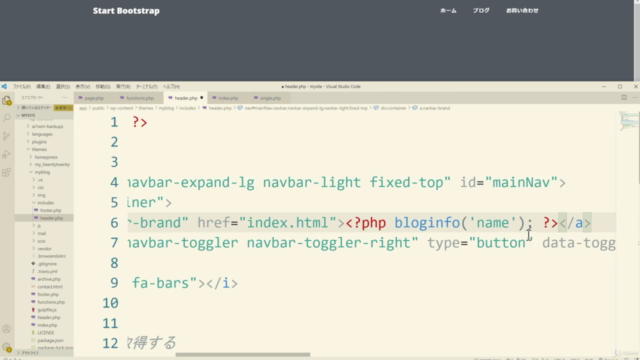Open the ファイル menu
This screenshot has height=360, width=640.
pos(22,87)
